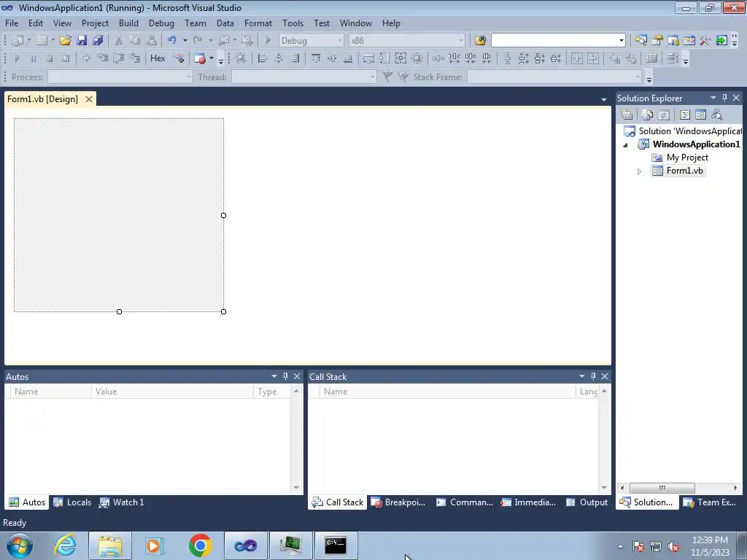
Task: Click Increase Horizontal Spacing layout icon
Action: [x=454, y=58]
